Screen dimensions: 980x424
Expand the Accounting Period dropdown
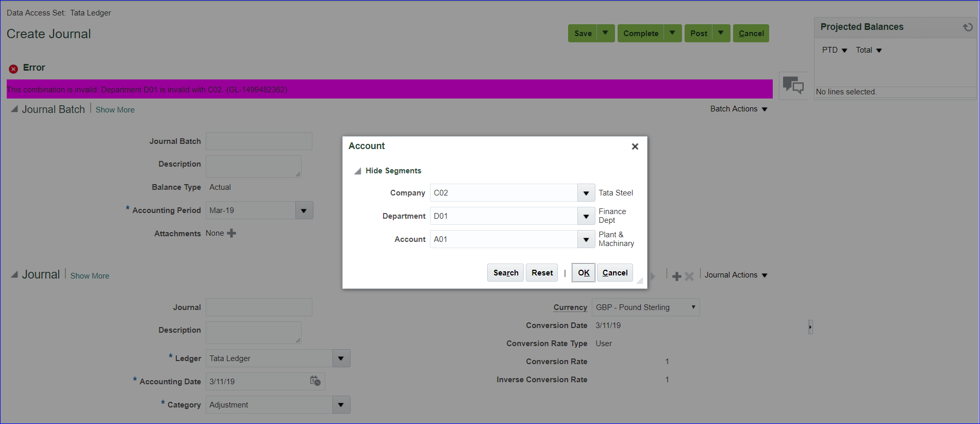[304, 210]
